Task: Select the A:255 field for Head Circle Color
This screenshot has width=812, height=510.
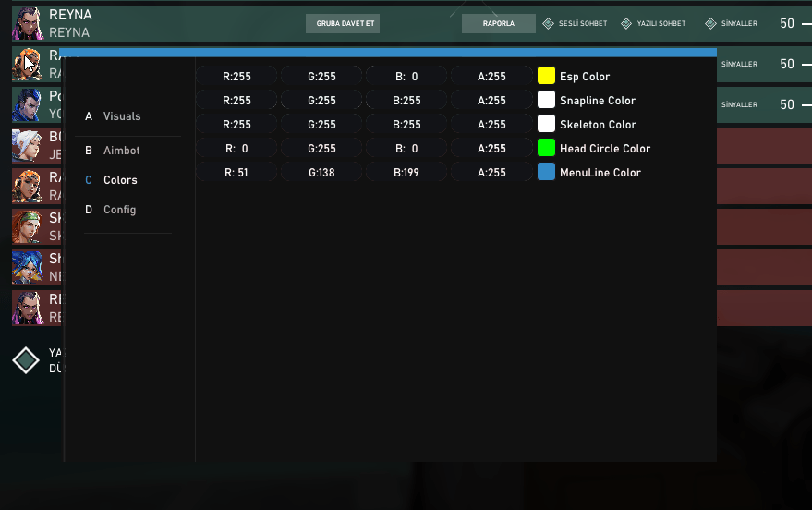Action: point(491,149)
